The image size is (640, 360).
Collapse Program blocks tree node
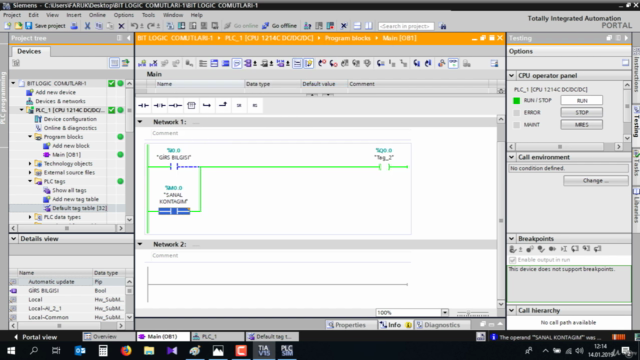click(30, 137)
